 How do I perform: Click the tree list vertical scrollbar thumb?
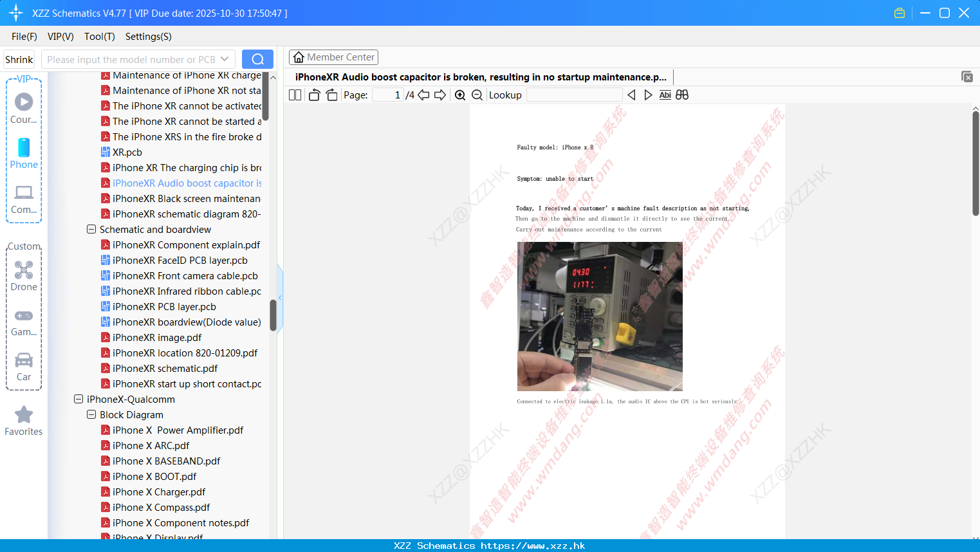point(273,315)
